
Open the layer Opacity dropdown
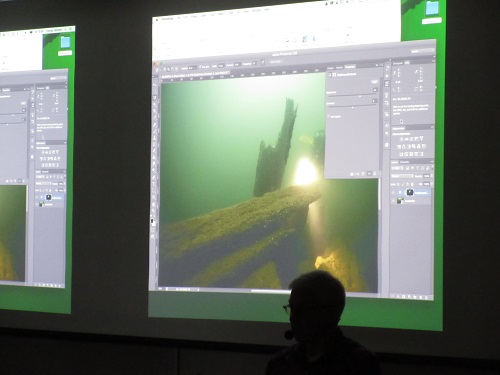click(x=426, y=175)
